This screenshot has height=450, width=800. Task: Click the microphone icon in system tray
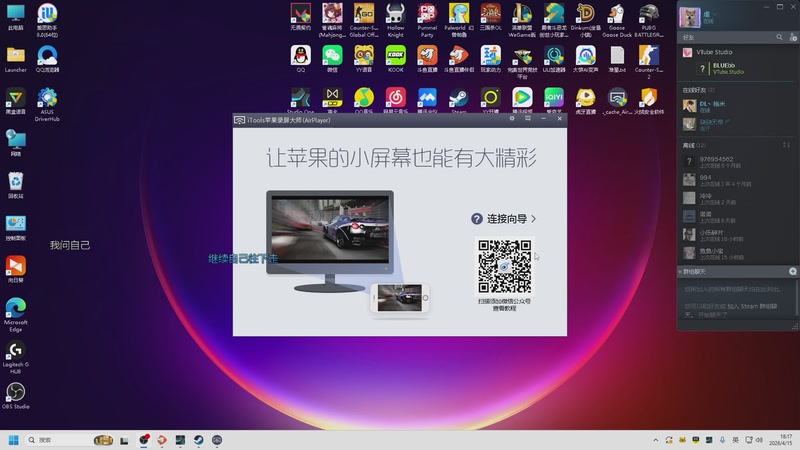tap(722, 440)
